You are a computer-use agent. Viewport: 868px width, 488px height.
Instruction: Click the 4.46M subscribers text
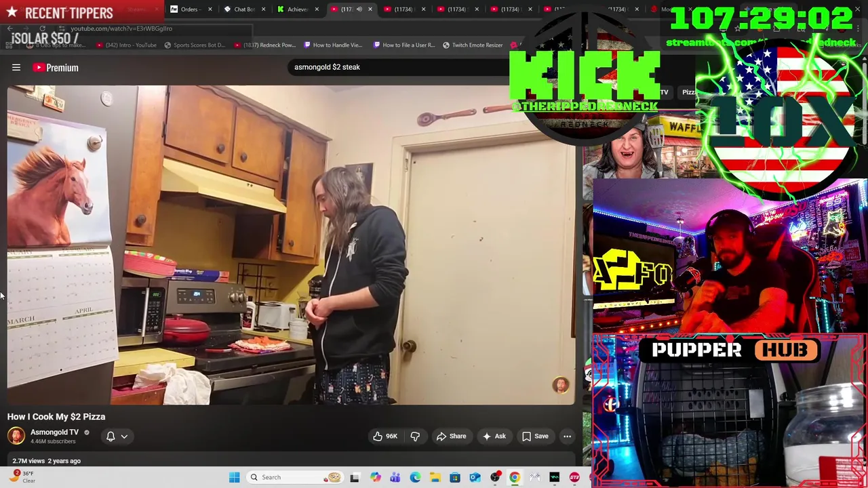(x=53, y=441)
